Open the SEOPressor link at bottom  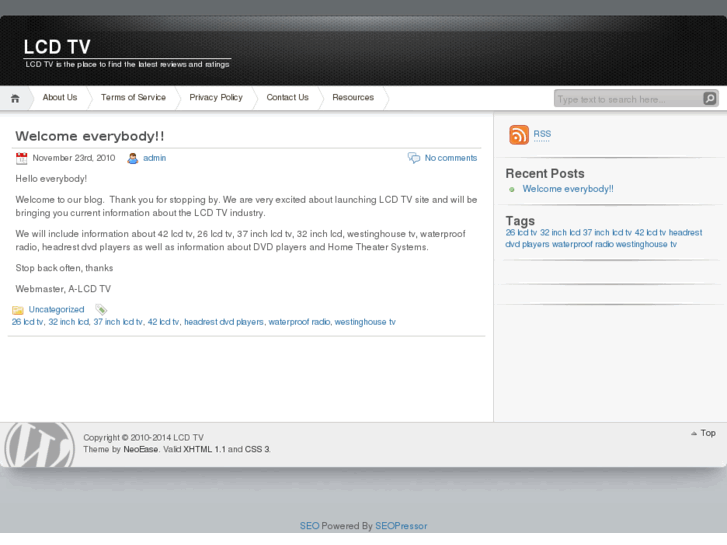coord(401,526)
